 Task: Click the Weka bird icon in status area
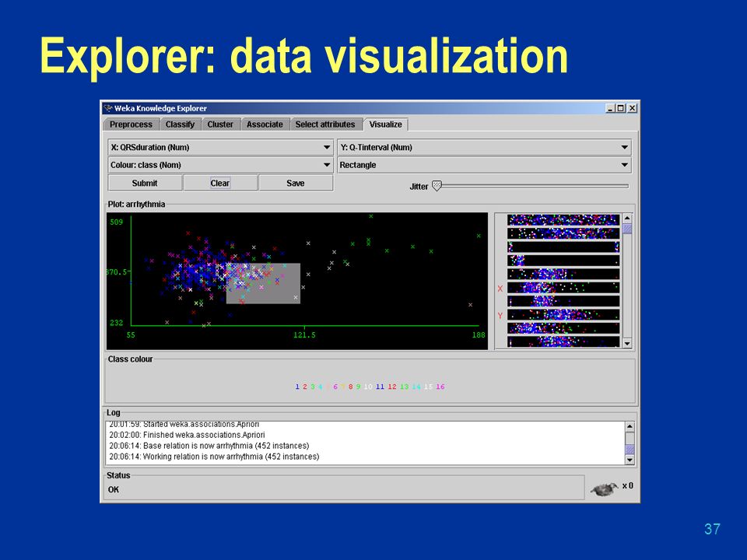click(x=604, y=488)
